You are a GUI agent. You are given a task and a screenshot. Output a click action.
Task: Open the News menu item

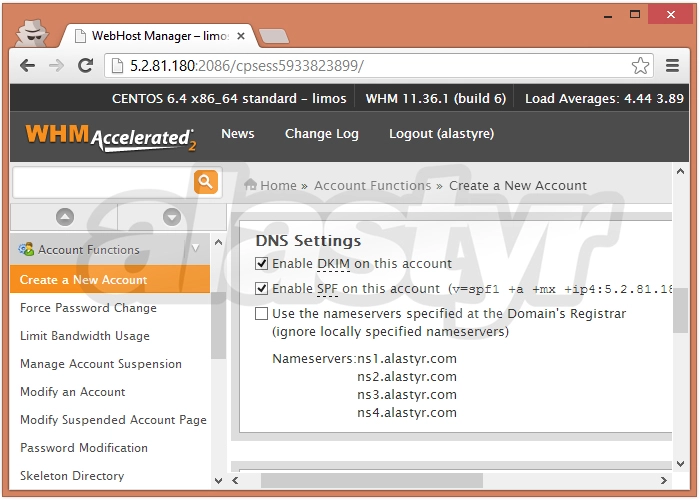click(238, 134)
